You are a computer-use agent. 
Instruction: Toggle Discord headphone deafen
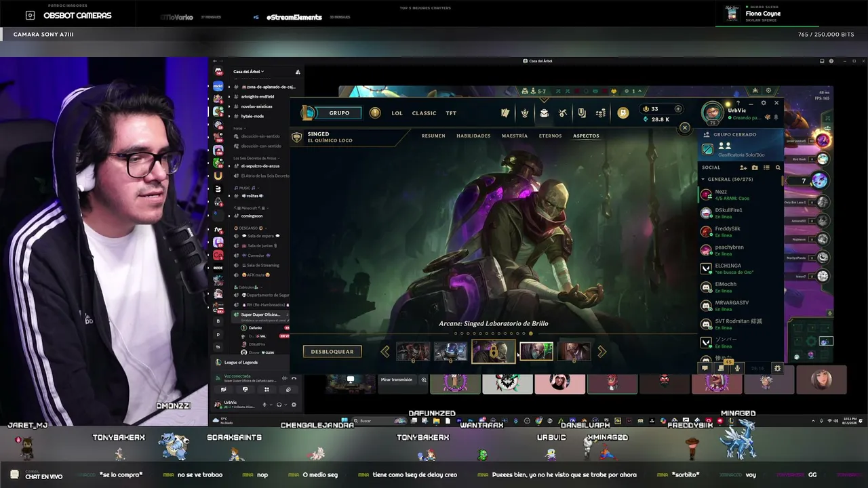tap(279, 405)
